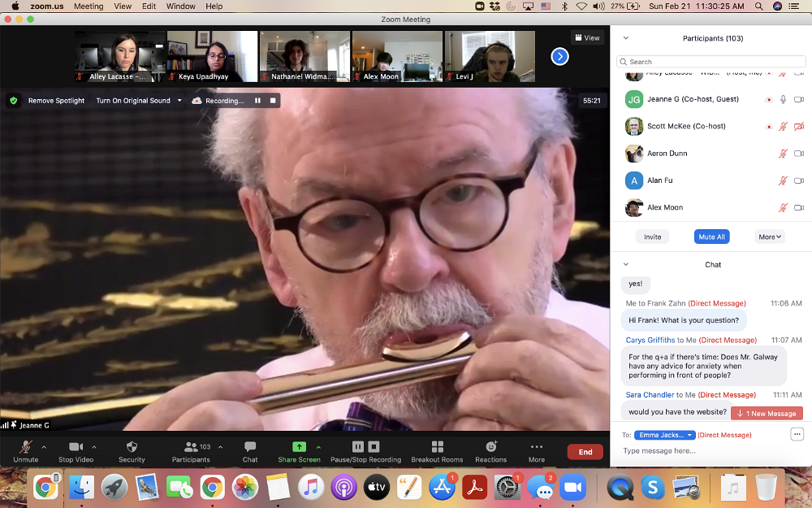This screenshot has width=812, height=508.
Task: Toggle Jeanne G's video camera icon
Action: pos(799,99)
